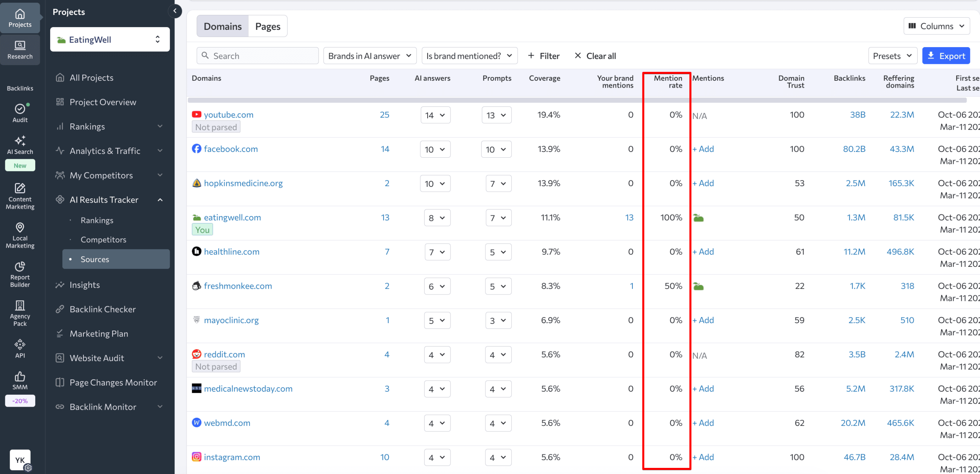Open the SMM section icon

click(x=20, y=376)
